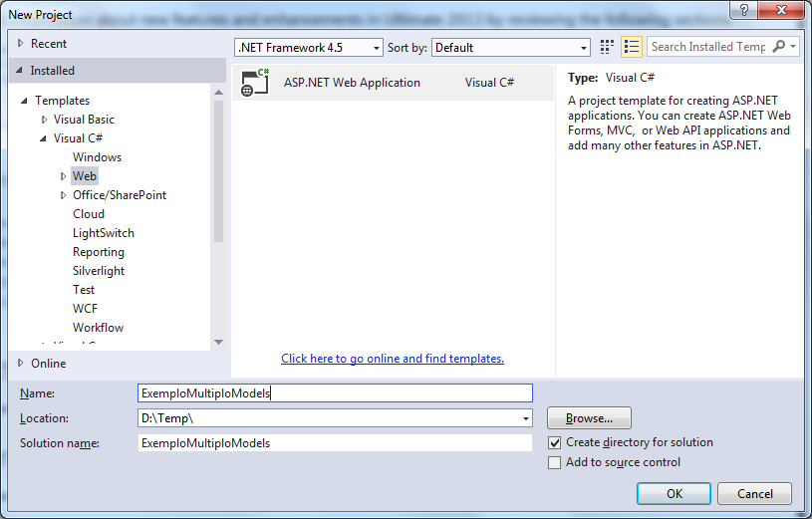Click the Solution name input field
Viewport: 812px width, 519px height.
point(335,443)
